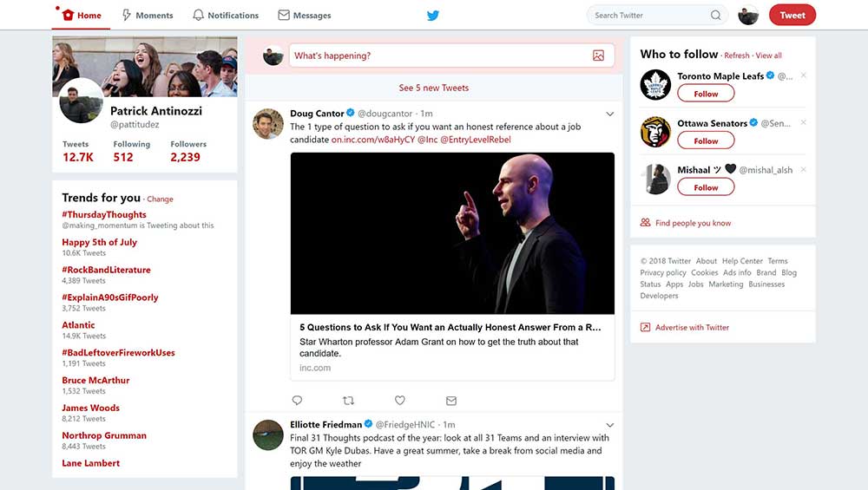Open Ottawa Senators avatar

pos(655,132)
